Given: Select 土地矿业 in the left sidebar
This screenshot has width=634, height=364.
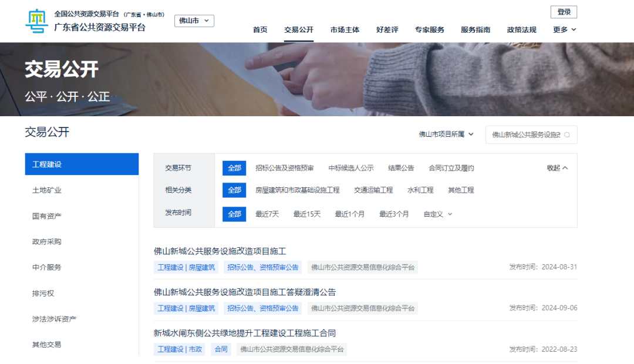Looking at the screenshot, I should pyautogui.click(x=47, y=190).
